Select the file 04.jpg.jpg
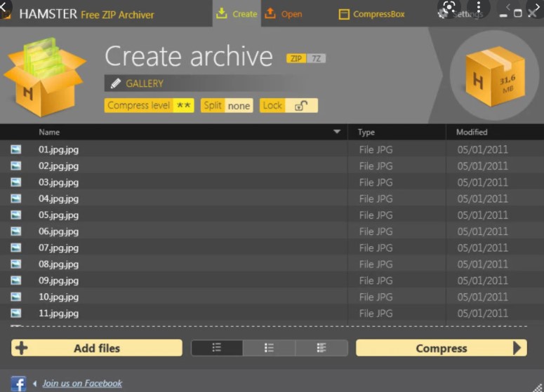544x392 pixels. (x=58, y=198)
